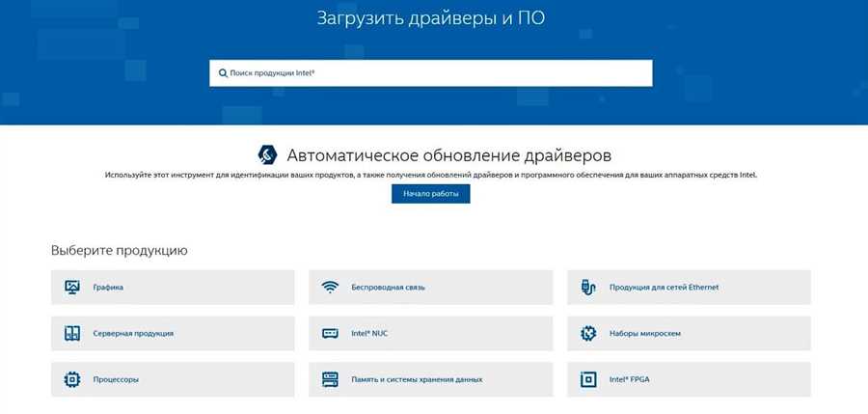
Task: Click the automatic driver update wrench icon
Action: (x=267, y=154)
